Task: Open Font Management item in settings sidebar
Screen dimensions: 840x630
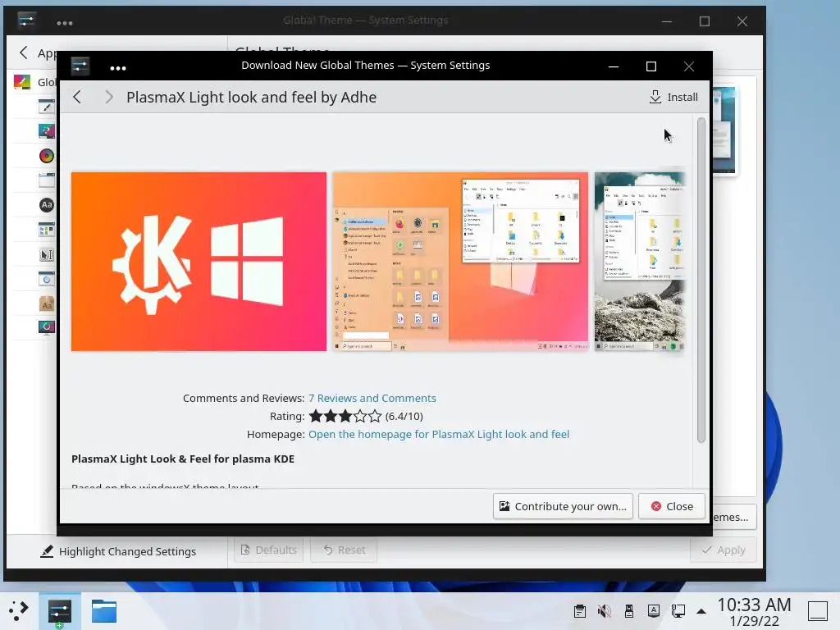Action: pos(47,304)
